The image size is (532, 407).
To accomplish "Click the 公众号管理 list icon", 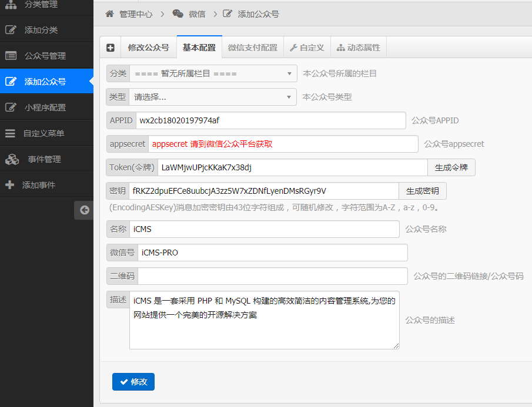I will tap(11, 56).
